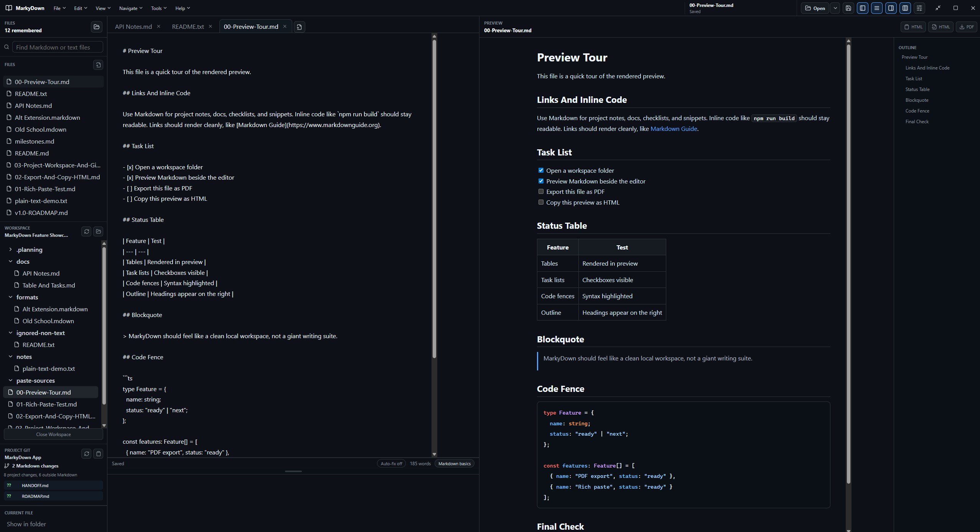The image size is (980, 532).
Task: Open the settings sliders icon
Action: point(919,8)
